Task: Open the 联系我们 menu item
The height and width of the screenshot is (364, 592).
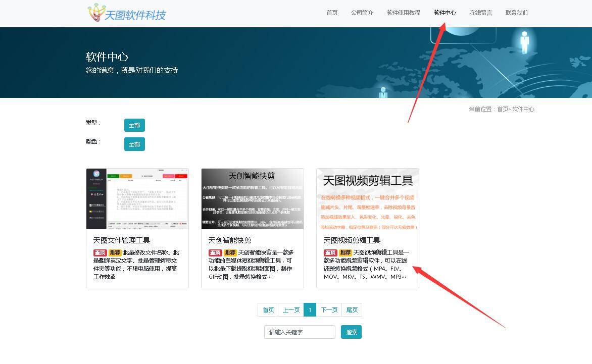Action: [516, 13]
